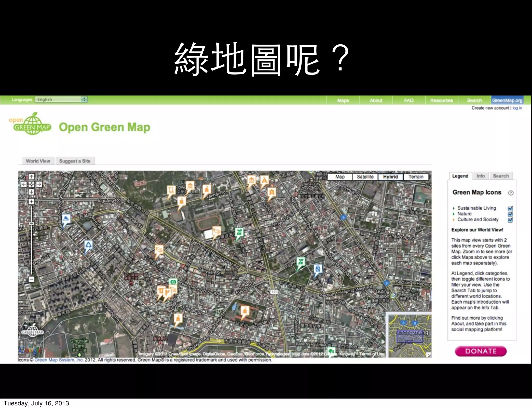532x409 pixels.
Task: Click the Terms of Use link on the map
Action: (372, 354)
